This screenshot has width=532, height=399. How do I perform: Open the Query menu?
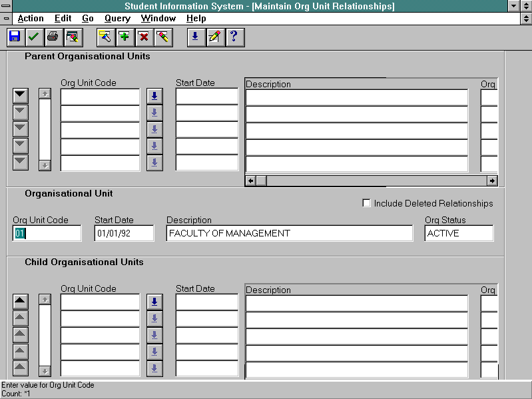click(x=117, y=19)
